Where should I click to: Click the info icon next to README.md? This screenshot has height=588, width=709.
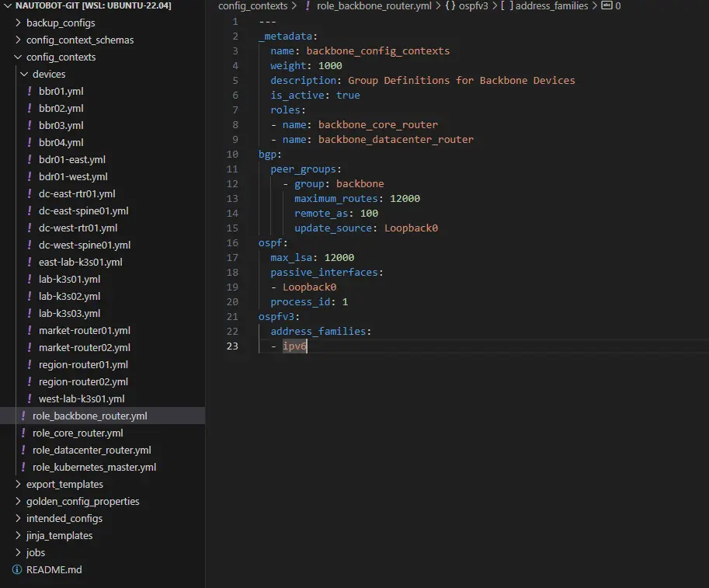coord(17,570)
